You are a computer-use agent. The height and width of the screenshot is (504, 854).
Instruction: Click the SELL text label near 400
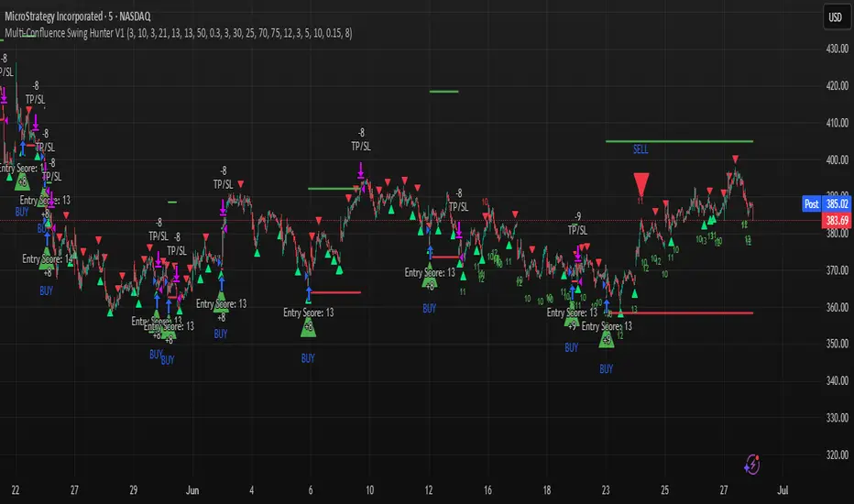pos(640,149)
